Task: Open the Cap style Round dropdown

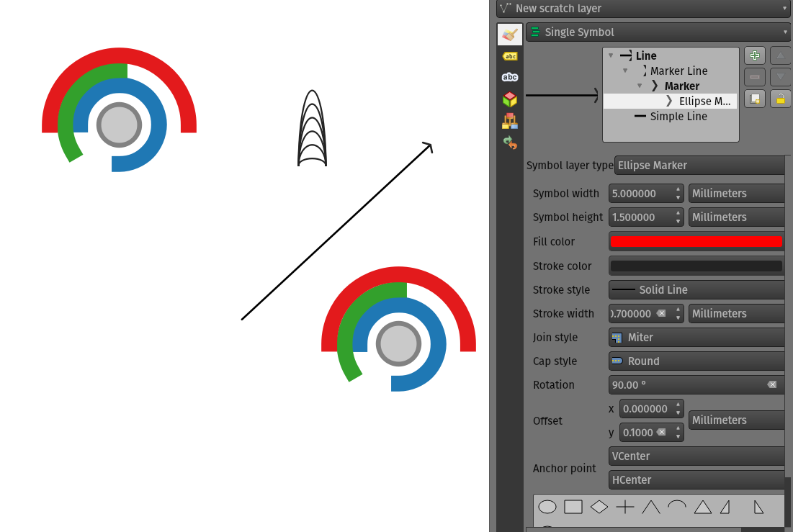Action: tap(696, 361)
